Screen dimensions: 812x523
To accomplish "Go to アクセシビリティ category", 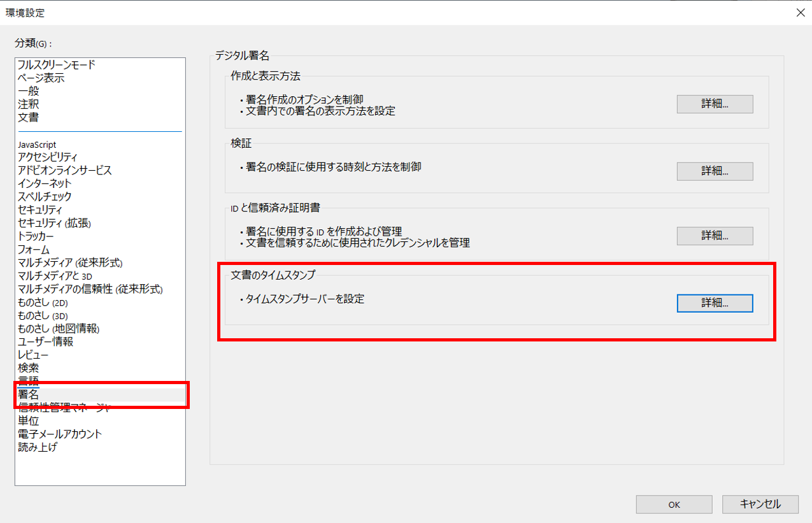I will click(x=48, y=157).
